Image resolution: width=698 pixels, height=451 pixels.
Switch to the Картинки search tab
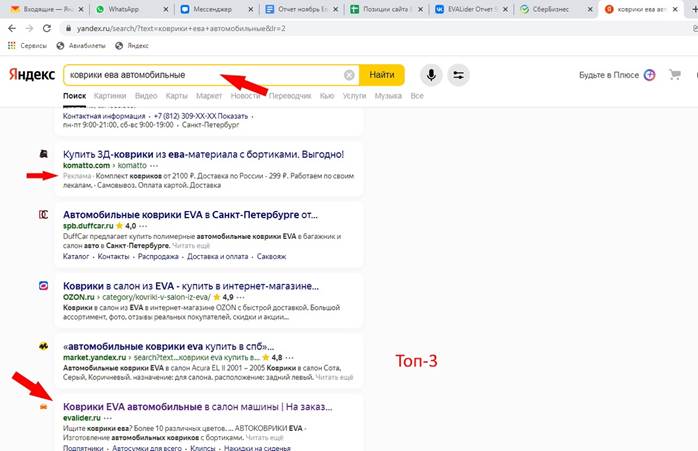[x=110, y=96]
